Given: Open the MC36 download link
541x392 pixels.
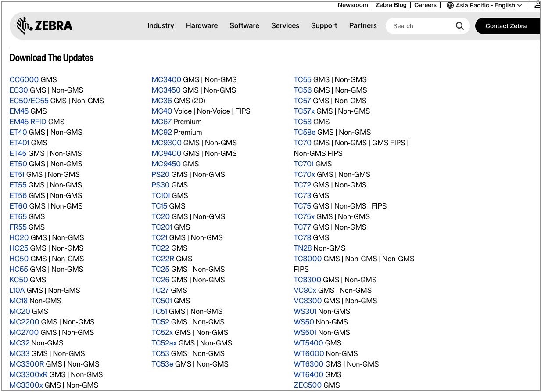Looking at the screenshot, I should pyautogui.click(x=162, y=101).
